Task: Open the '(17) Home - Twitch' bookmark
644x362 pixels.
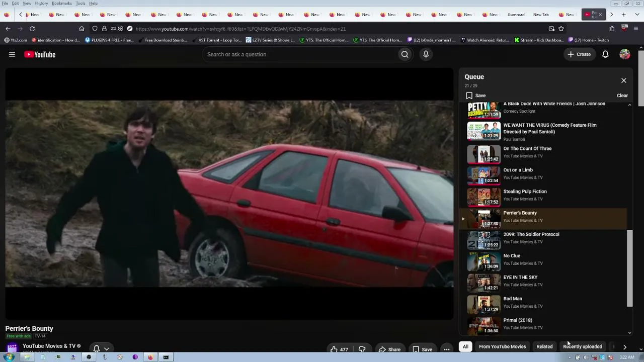Action: click(588, 40)
